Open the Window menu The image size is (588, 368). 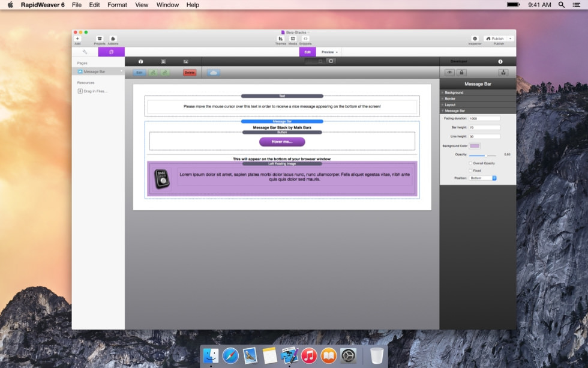click(x=167, y=5)
